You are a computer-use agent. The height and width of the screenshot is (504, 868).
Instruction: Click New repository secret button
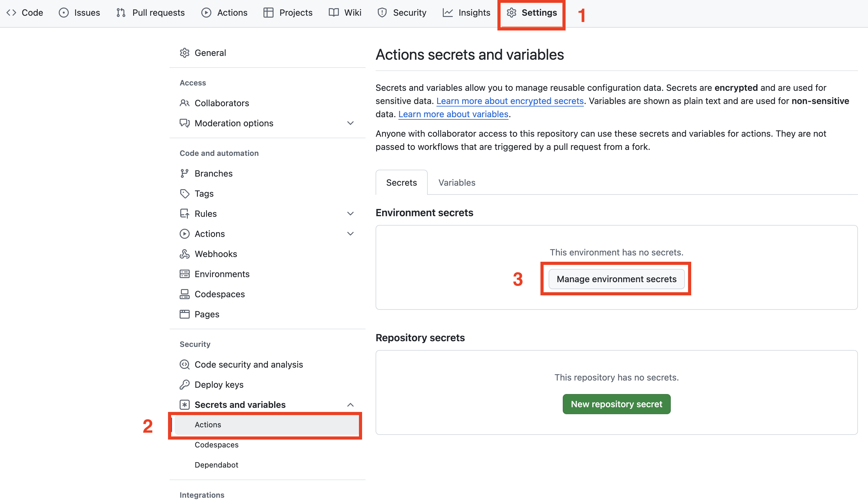point(616,404)
